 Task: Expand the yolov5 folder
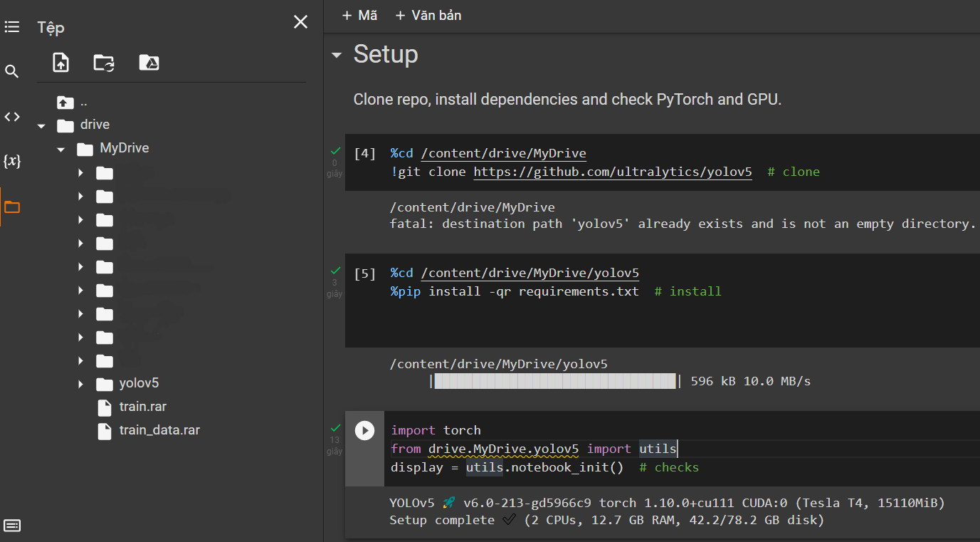[x=80, y=384]
